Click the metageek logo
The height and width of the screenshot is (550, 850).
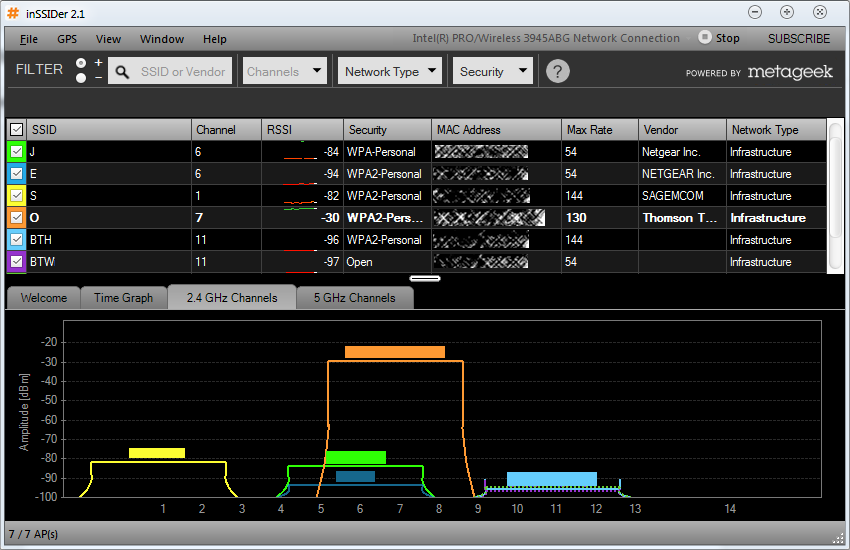click(790, 72)
